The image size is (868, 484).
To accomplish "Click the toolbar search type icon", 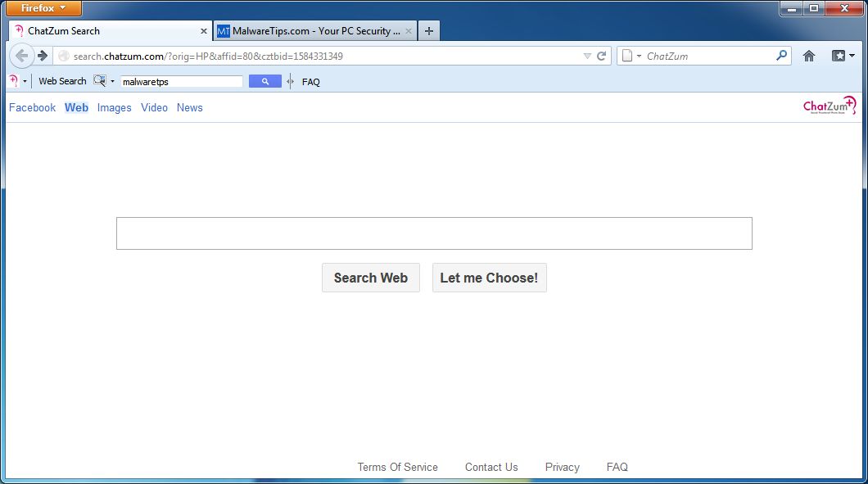I will (100, 81).
